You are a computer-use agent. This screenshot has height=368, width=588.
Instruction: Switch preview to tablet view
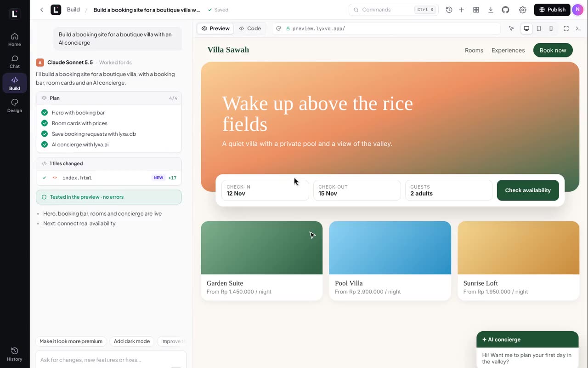click(x=539, y=29)
